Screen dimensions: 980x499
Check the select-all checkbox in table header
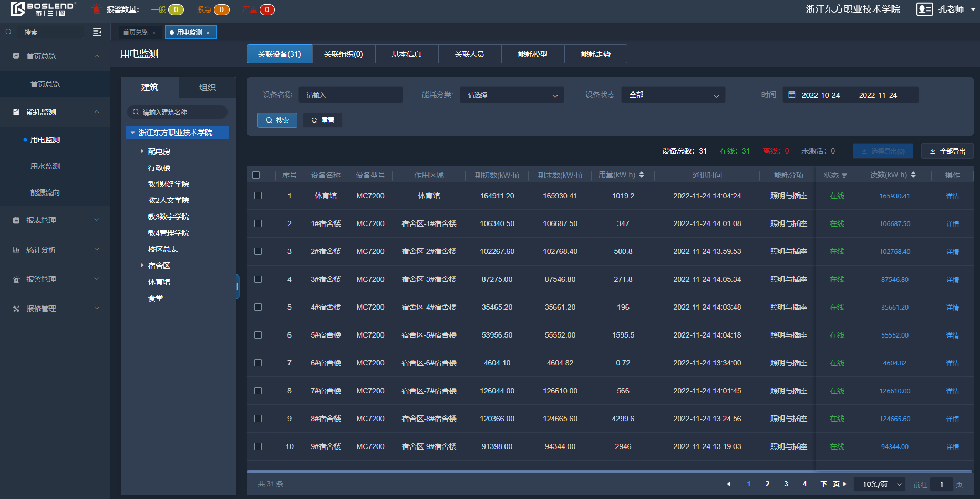coord(257,175)
